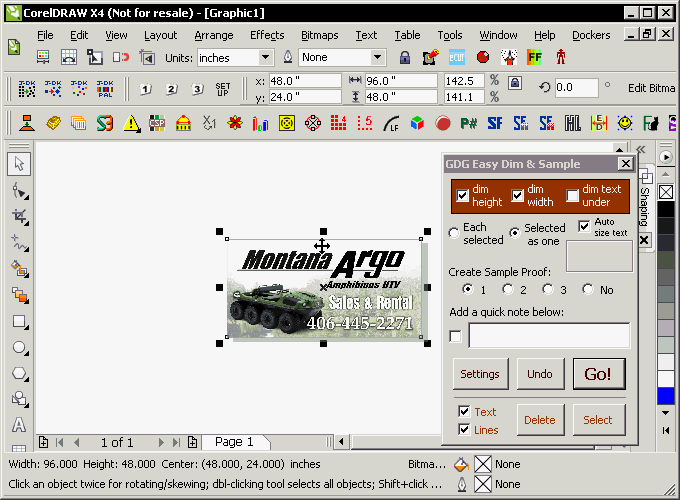Choose sample proof option 3
Screen dimensions: 680x500
(548, 289)
